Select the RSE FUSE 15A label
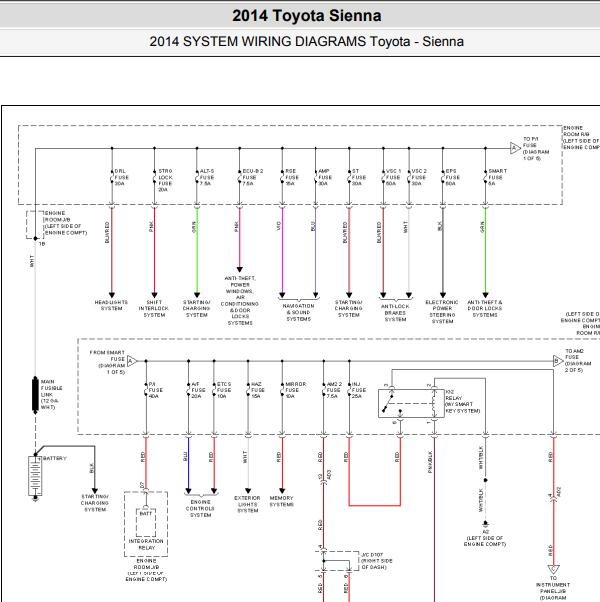This screenshot has width=600, height=602. [x=292, y=177]
